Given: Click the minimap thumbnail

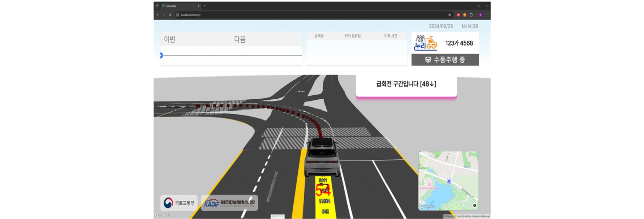Looking at the screenshot, I should [x=448, y=181].
